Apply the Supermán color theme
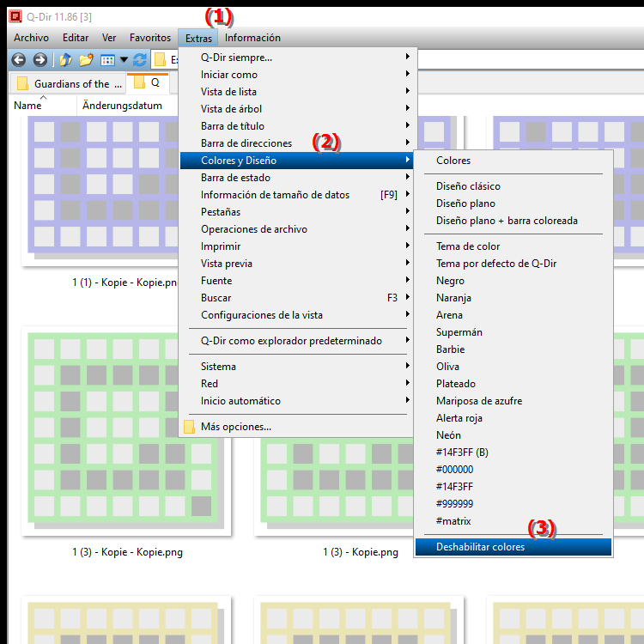 pos(513,332)
